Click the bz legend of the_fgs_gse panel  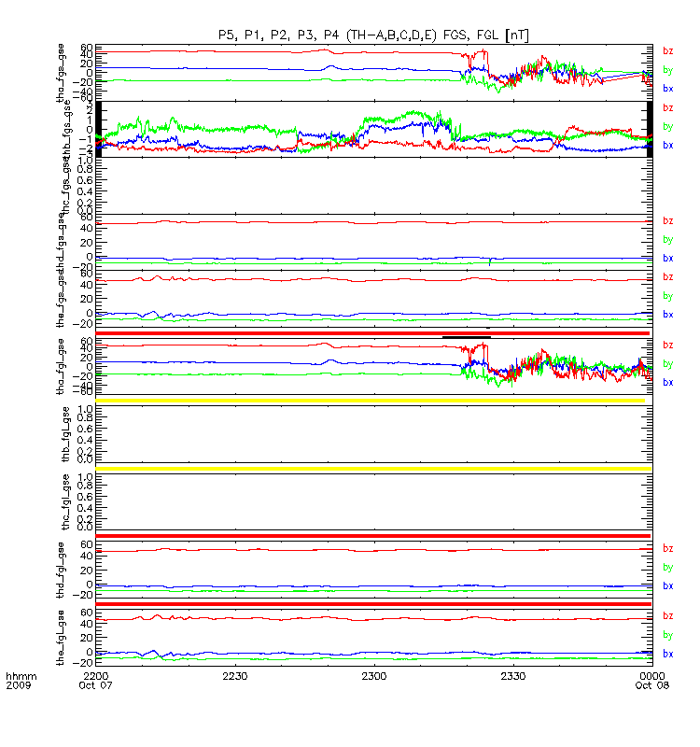click(x=668, y=276)
